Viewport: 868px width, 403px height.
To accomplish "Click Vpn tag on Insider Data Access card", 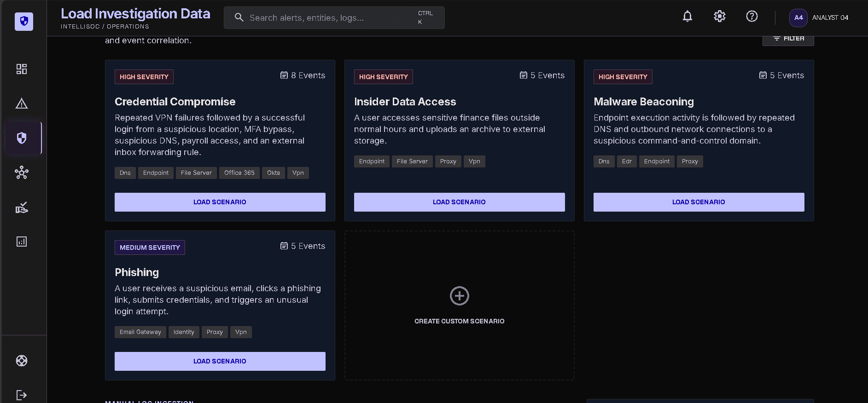I will click(x=474, y=161).
